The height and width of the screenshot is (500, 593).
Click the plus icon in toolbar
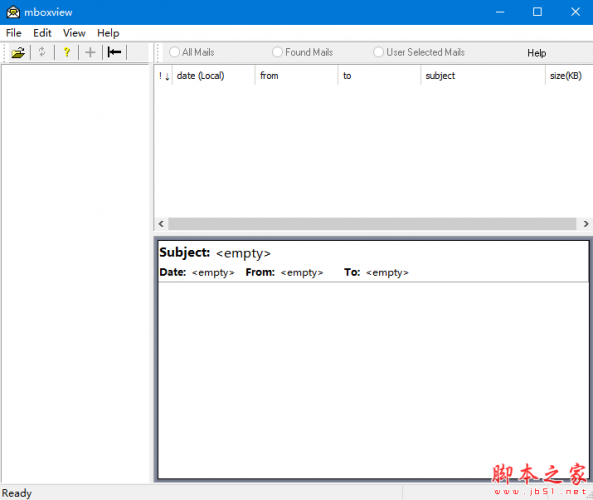90,52
